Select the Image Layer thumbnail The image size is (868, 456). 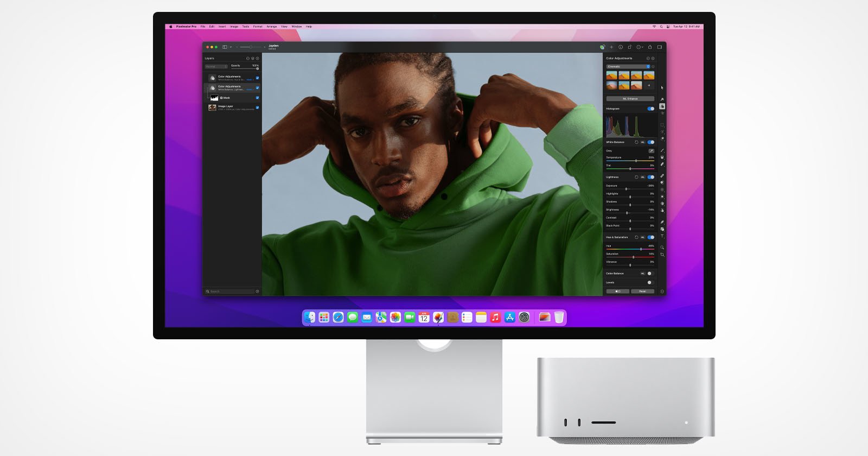213,107
